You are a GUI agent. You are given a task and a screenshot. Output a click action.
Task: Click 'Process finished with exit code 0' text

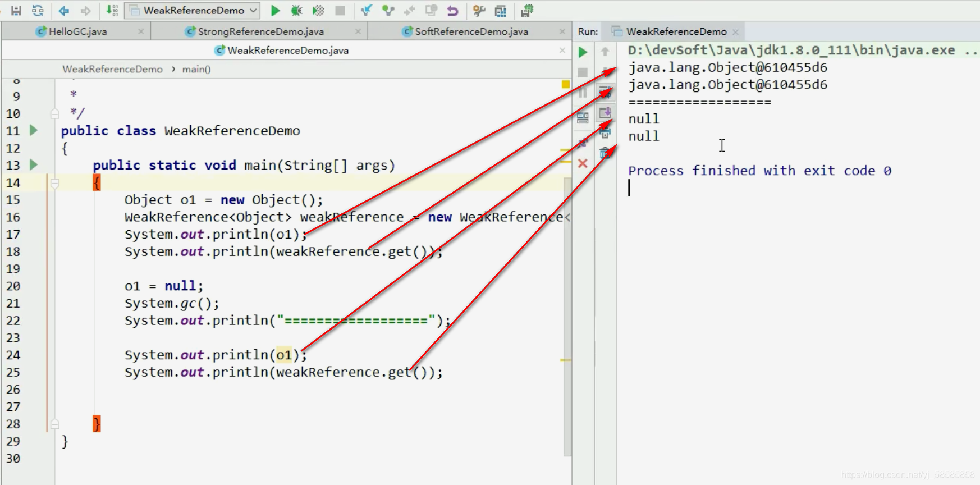[x=759, y=171]
